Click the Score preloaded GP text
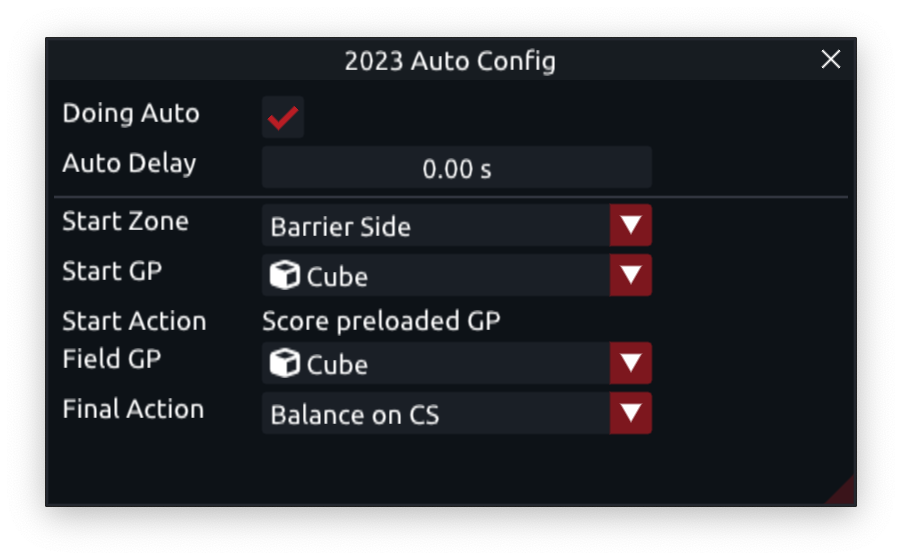Screen dimensions: 902x560 click(x=381, y=321)
